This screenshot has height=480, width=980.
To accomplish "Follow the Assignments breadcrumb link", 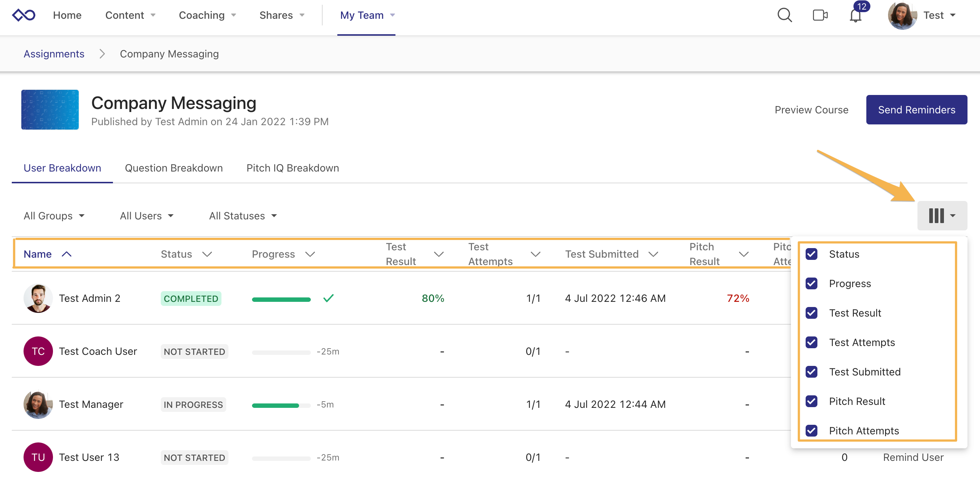I will point(54,54).
